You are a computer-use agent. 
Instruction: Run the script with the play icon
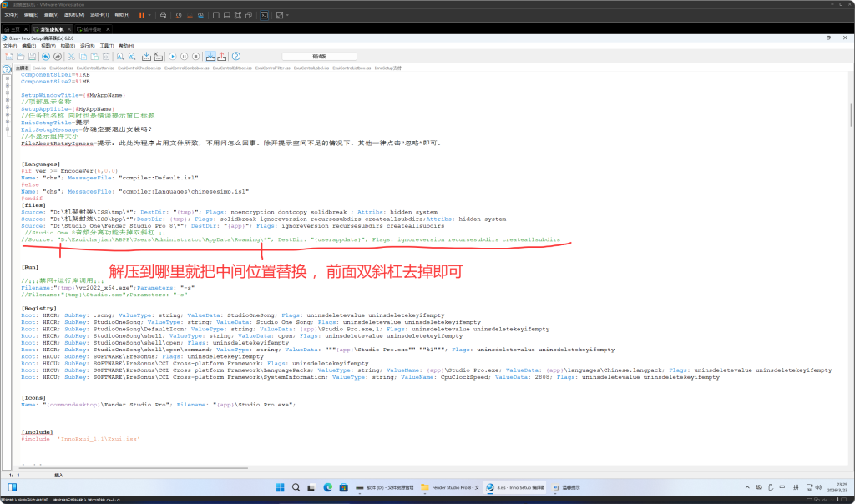(x=172, y=56)
